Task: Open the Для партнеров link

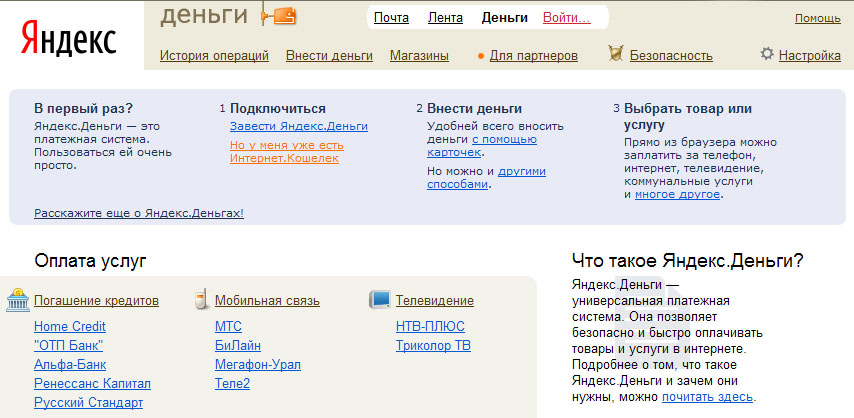Action: (x=534, y=56)
